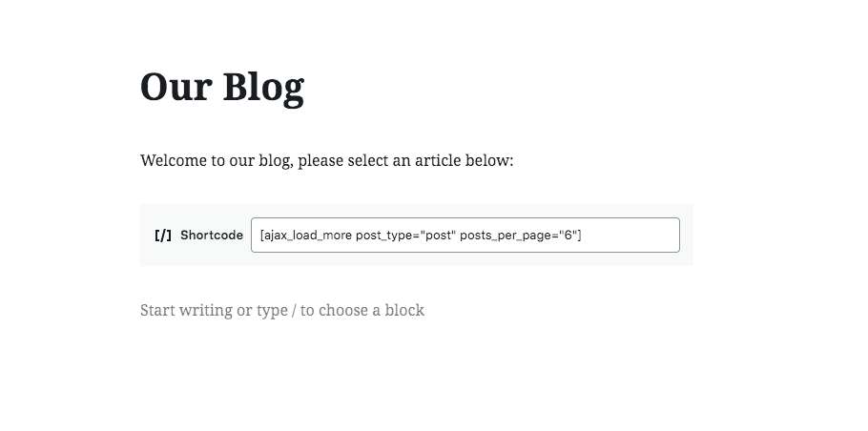Click the Our Blog page title

(222, 87)
